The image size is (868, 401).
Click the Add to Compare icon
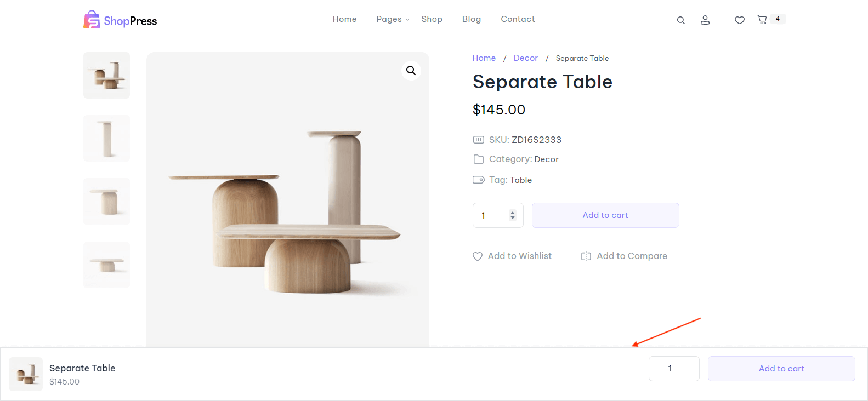[x=586, y=256]
